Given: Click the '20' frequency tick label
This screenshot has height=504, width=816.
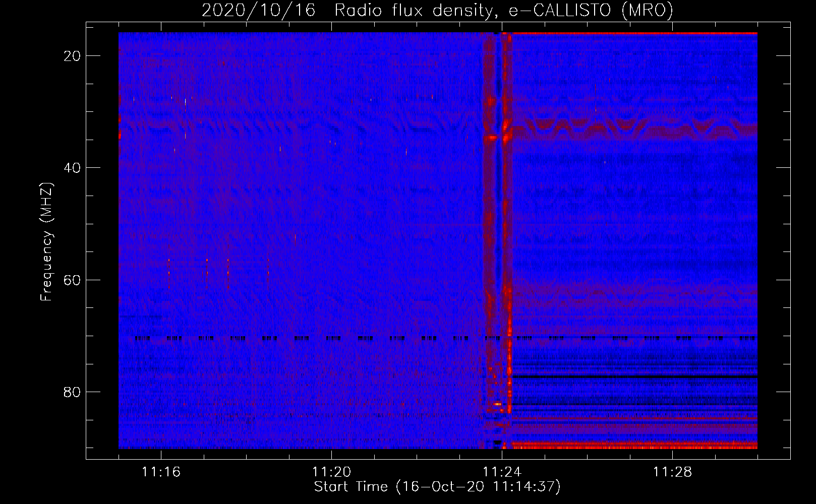Looking at the screenshot, I should (72, 56).
